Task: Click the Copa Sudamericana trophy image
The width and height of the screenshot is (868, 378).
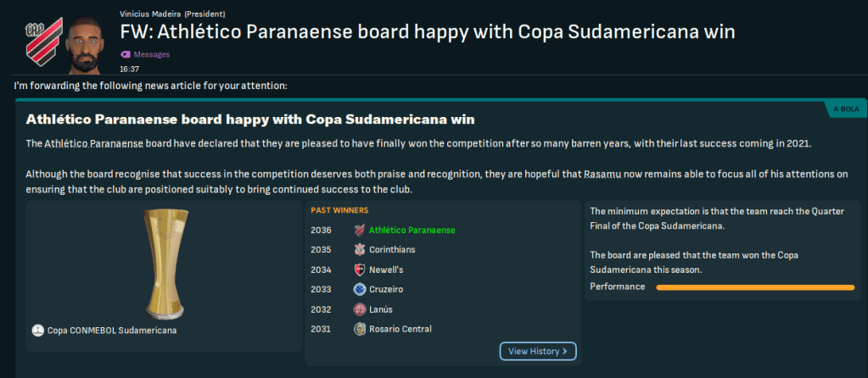Action: [x=164, y=260]
